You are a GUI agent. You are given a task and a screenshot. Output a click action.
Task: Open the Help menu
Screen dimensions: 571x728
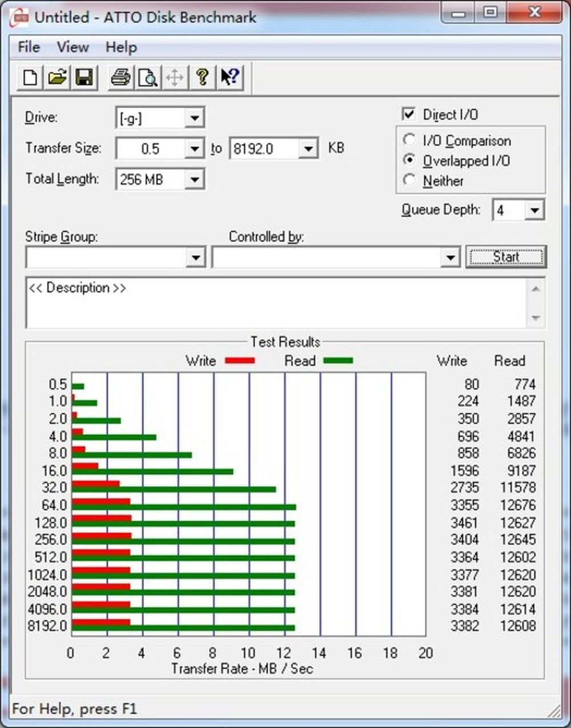[121, 47]
